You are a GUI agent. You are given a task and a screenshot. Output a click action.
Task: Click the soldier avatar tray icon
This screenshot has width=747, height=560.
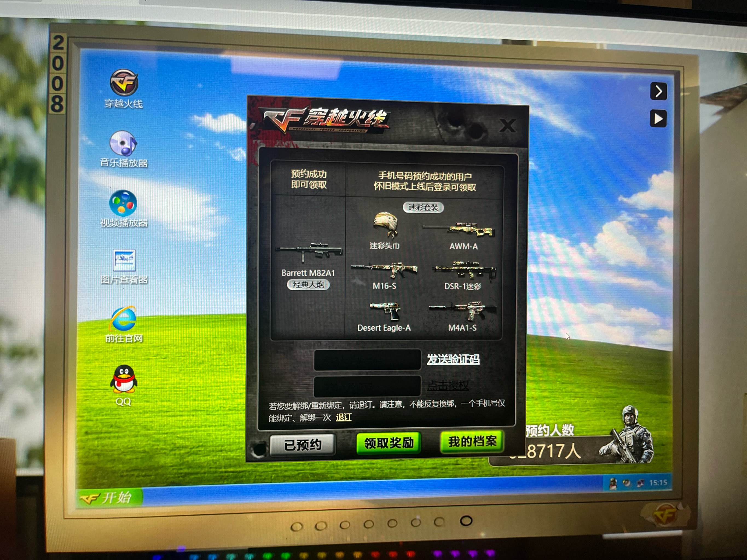(x=613, y=484)
